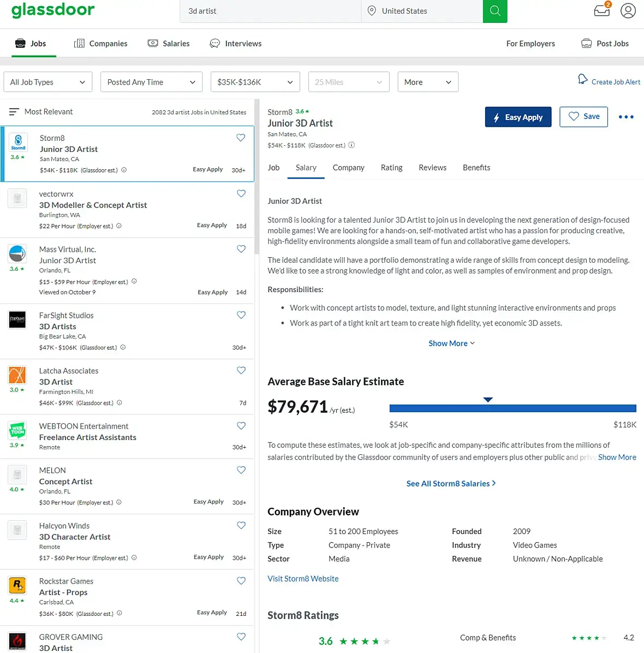Save the Storm8 Junior 3D Artist listing heart

coord(241,138)
